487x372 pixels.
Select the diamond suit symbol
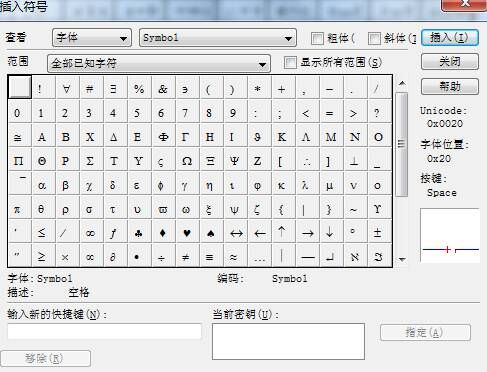(x=163, y=233)
